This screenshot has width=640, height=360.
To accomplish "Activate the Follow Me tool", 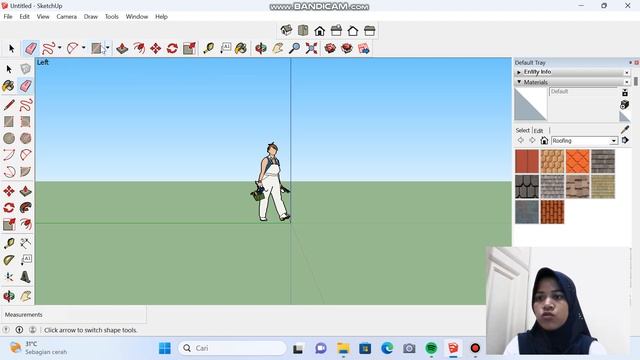I will pos(25,208).
